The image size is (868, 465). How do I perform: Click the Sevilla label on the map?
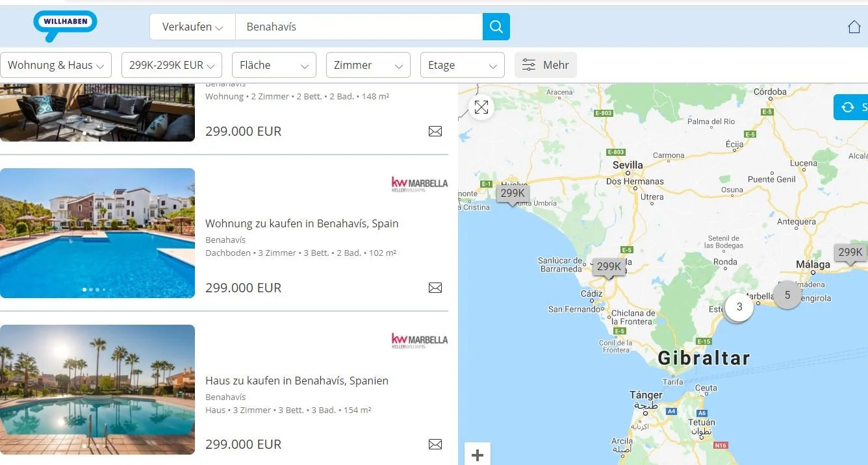point(628,165)
